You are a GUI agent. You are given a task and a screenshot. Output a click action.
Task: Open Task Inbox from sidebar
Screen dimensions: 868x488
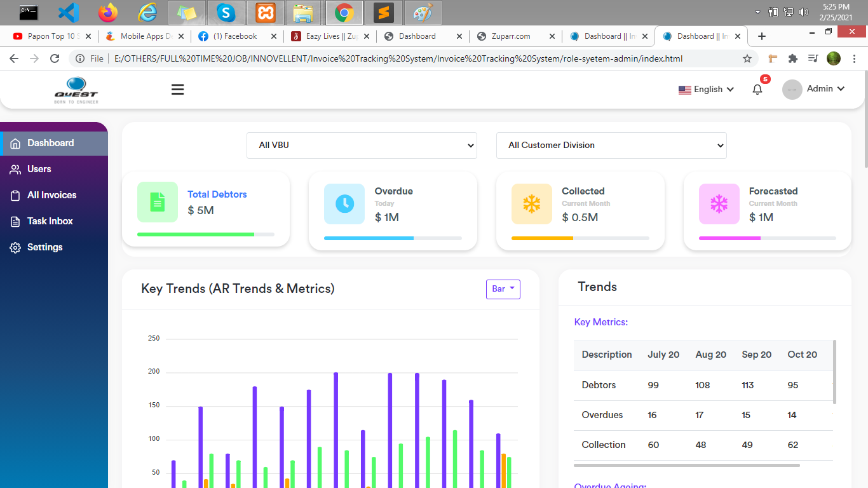pyautogui.click(x=50, y=221)
